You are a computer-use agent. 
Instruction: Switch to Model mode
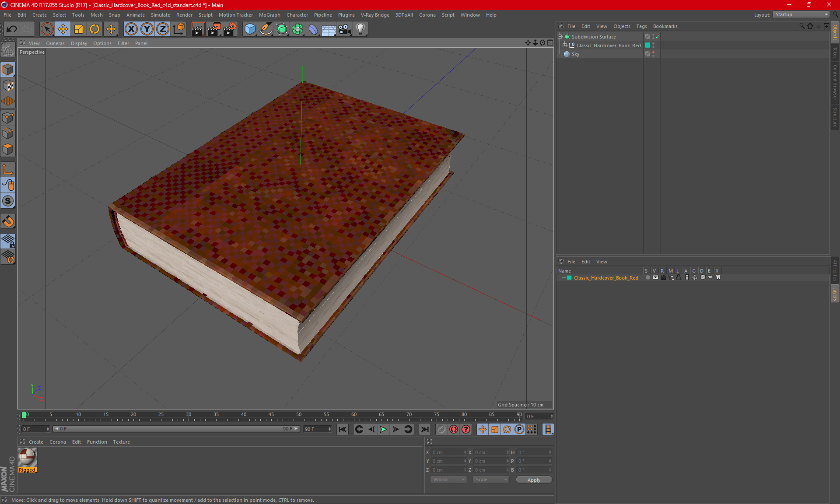8,70
